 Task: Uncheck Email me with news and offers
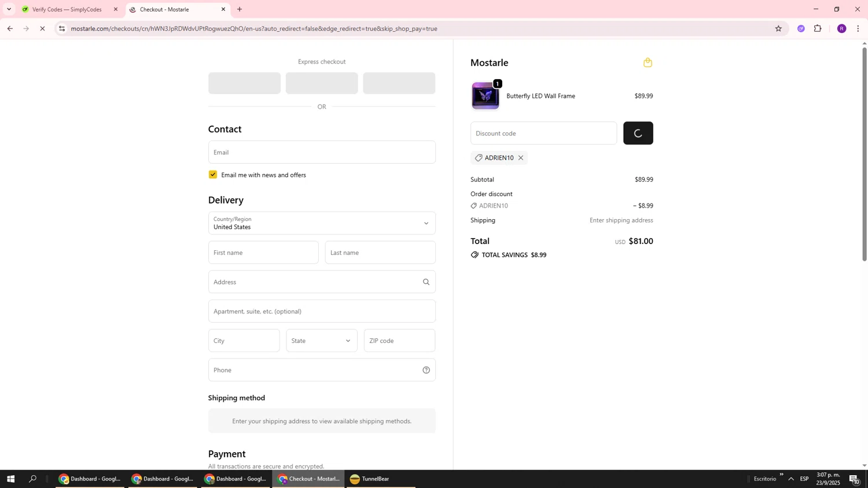213,175
